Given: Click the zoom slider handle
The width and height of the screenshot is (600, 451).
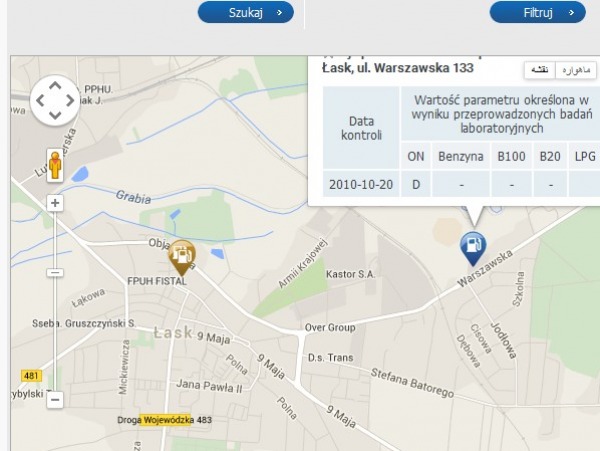Looking at the screenshot, I should (x=55, y=272).
